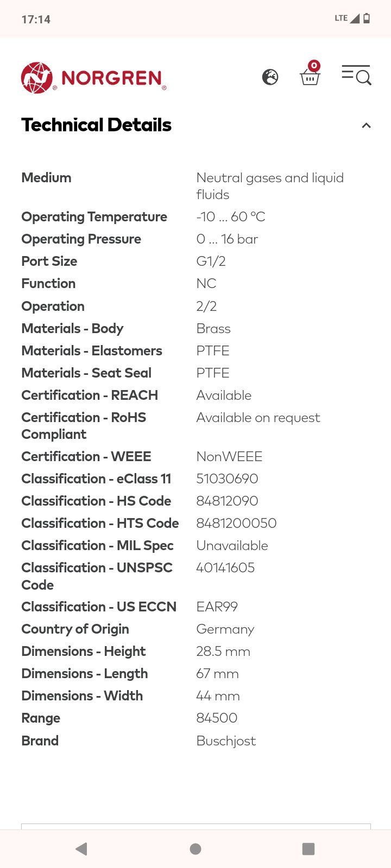Image resolution: width=391 pixels, height=868 pixels.
Task: Open the Norgren logo home link
Action: (93, 78)
